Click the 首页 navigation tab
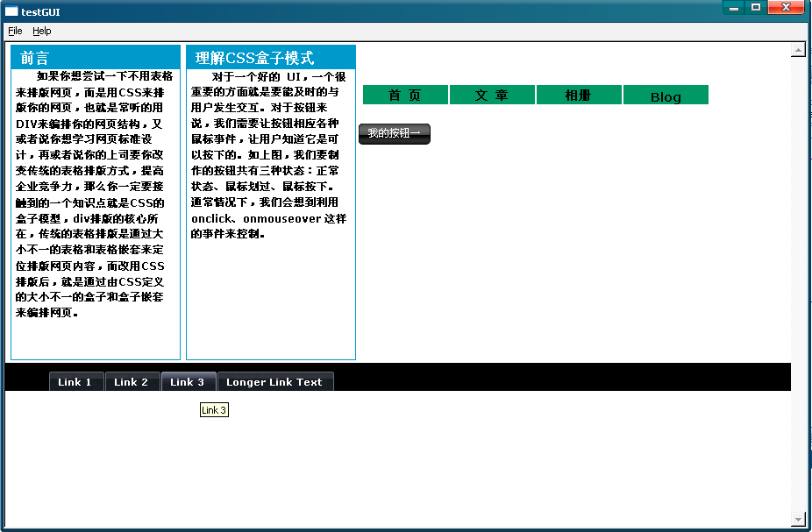Image resolution: width=812 pixels, height=532 pixels. (405, 96)
